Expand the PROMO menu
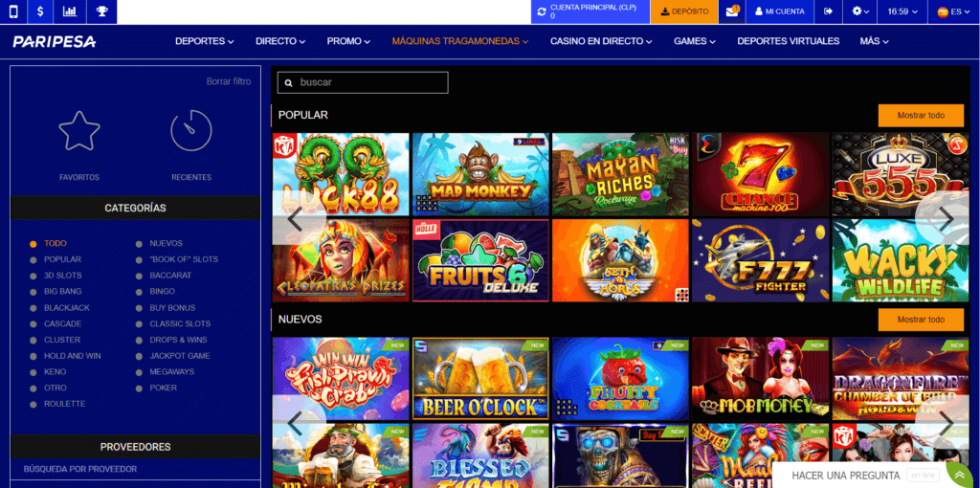Image resolution: width=980 pixels, height=488 pixels. 348,41
